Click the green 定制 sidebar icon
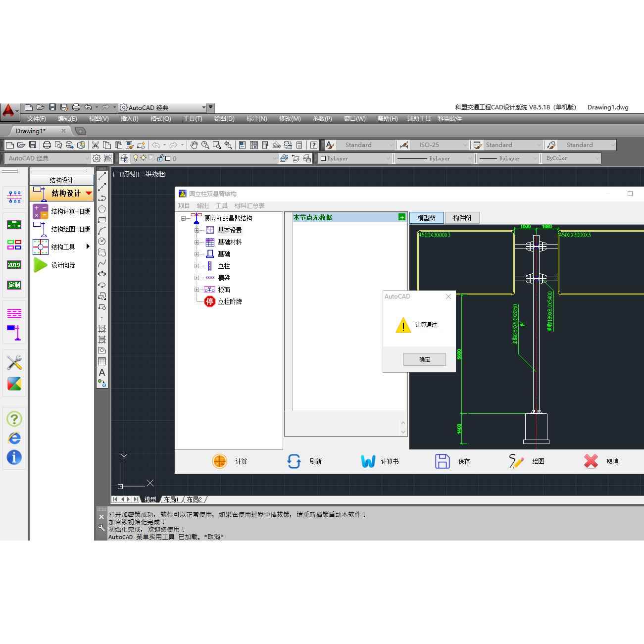Image resolution: width=644 pixels, height=644 pixels. [x=14, y=285]
